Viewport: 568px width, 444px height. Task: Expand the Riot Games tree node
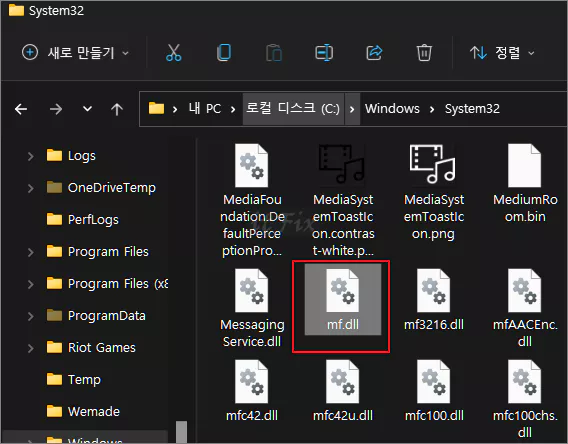[31, 348]
